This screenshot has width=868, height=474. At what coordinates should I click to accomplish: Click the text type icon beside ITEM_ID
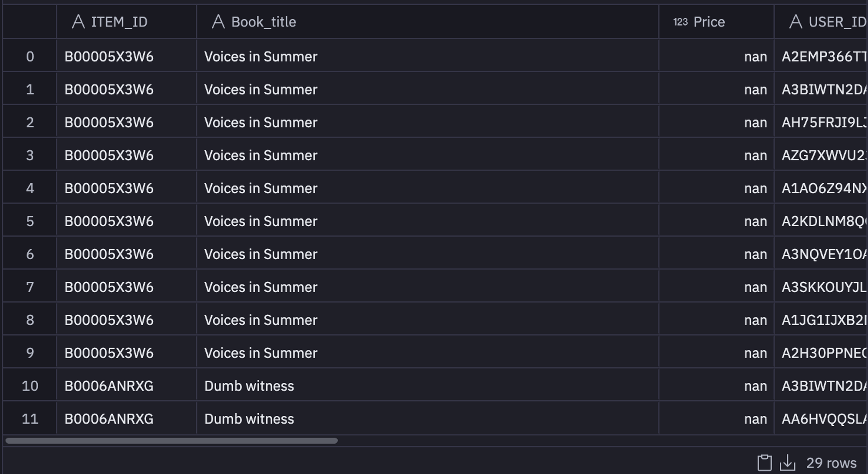pos(78,22)
